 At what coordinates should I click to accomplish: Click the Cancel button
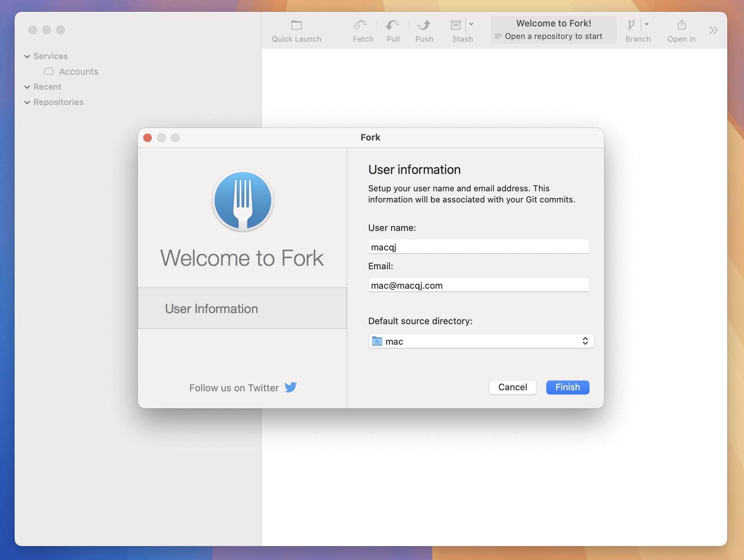pyautogui.click(x=513, y=387)
